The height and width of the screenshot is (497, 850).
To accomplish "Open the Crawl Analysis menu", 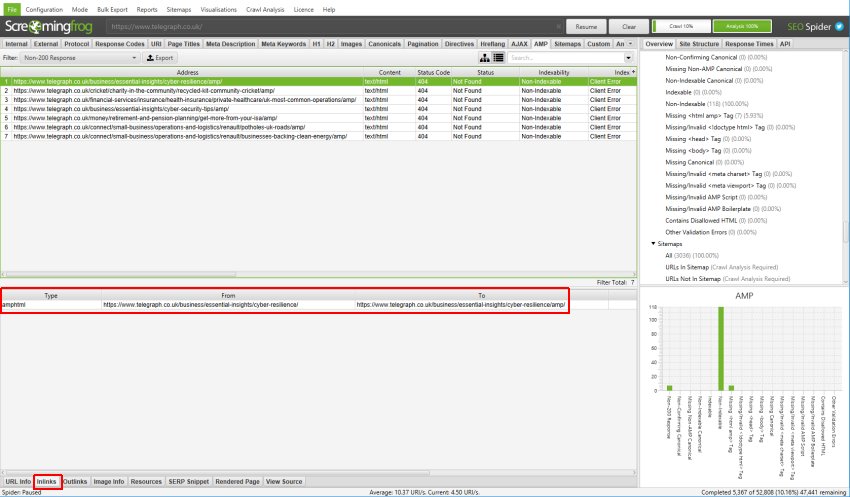I will tap(265, 9).
